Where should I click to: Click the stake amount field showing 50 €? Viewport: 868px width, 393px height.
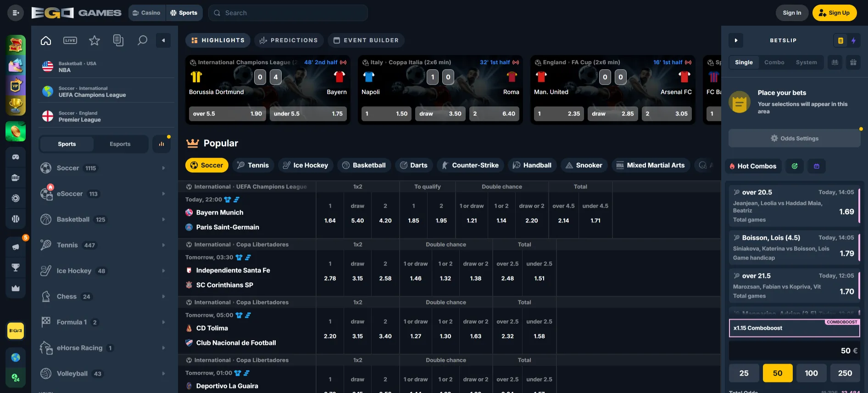pos(795,350)
